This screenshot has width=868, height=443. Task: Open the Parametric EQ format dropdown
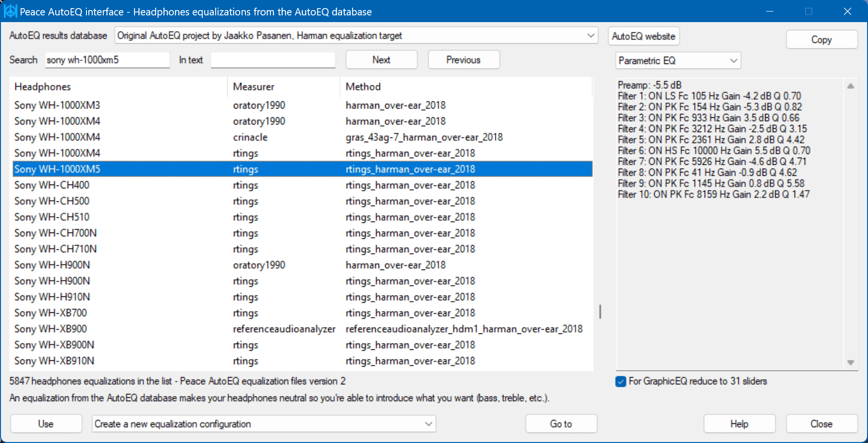click(x=734, y=61)
